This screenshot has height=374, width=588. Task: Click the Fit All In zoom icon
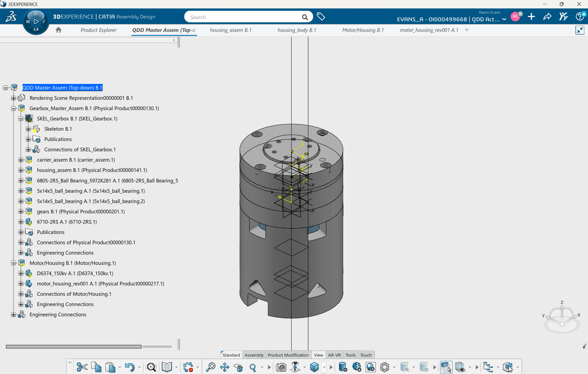(210, 367)
